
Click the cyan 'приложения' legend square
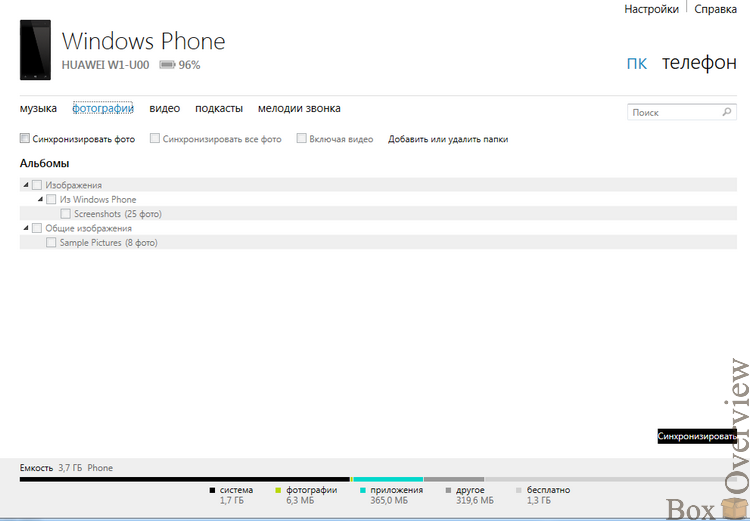[363, 490]
